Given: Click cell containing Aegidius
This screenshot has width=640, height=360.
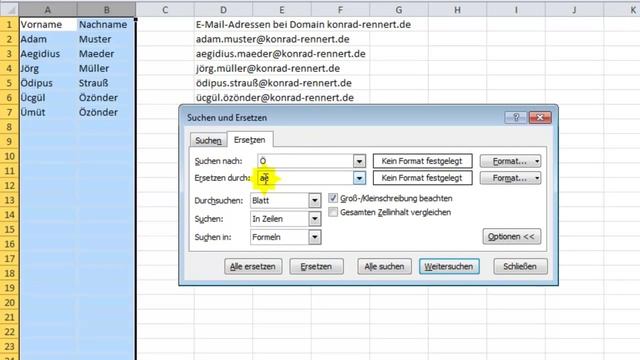Looking at the screenshot, I should (48, 54).
